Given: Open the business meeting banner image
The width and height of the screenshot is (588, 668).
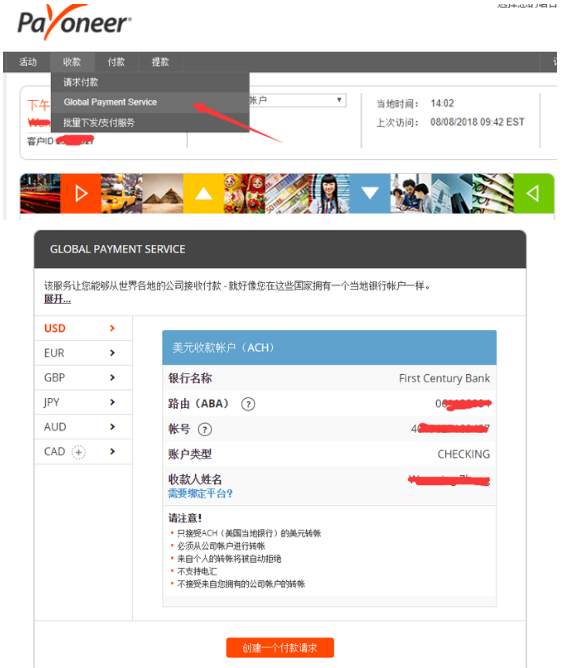Looking at the screenshot, I should tap(411, 193).
